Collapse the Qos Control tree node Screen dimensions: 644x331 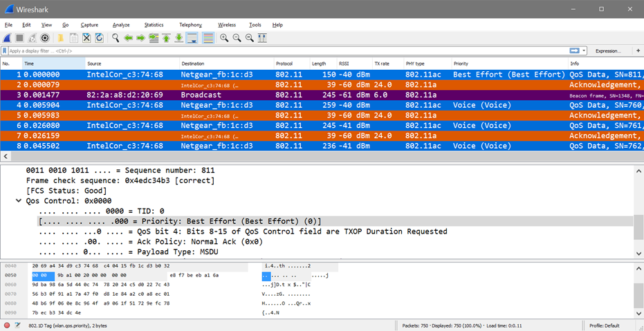(18, 201)
